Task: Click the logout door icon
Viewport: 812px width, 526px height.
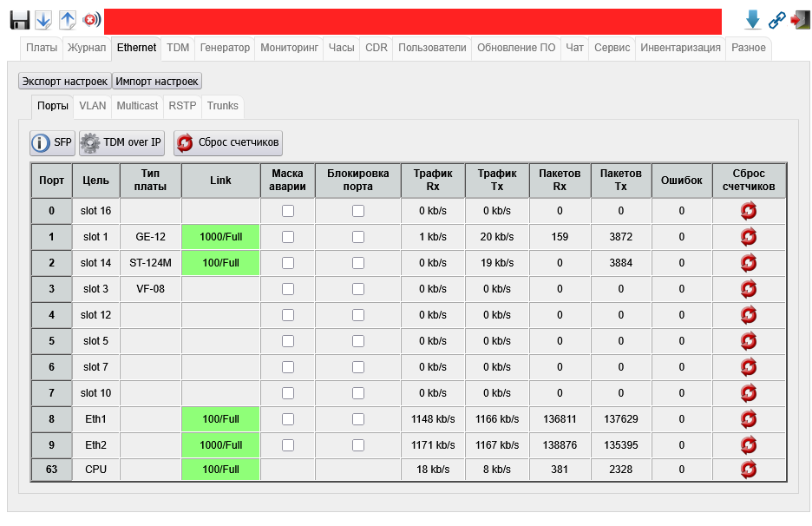Action: [799, 20]
